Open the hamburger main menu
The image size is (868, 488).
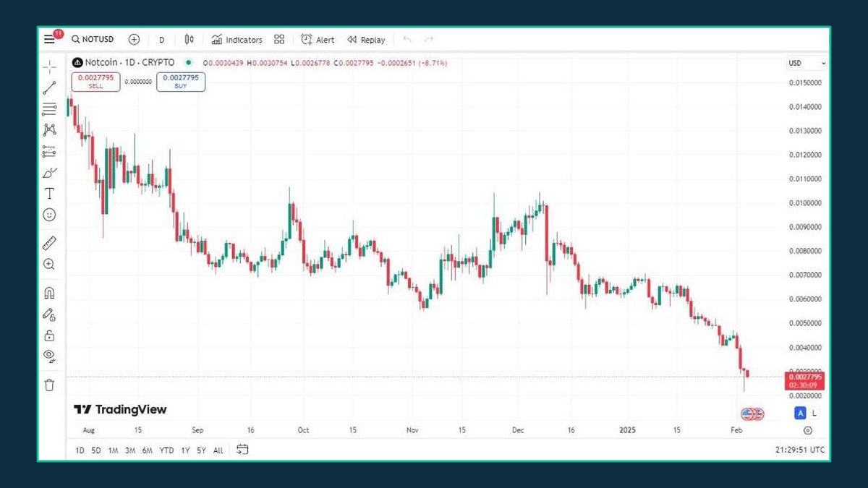coord(49,39)
